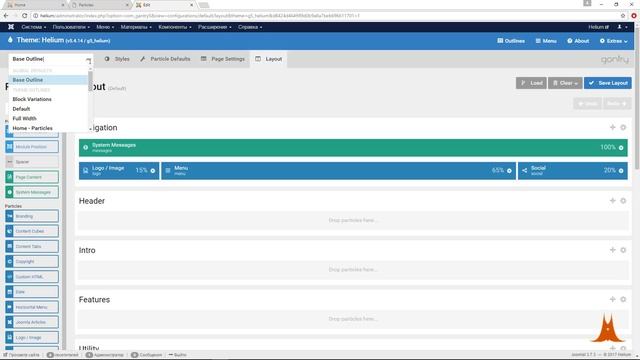Open Social particle settings gear
The image size is (640, 360).
pyautogui.click(x=621, y=171)
